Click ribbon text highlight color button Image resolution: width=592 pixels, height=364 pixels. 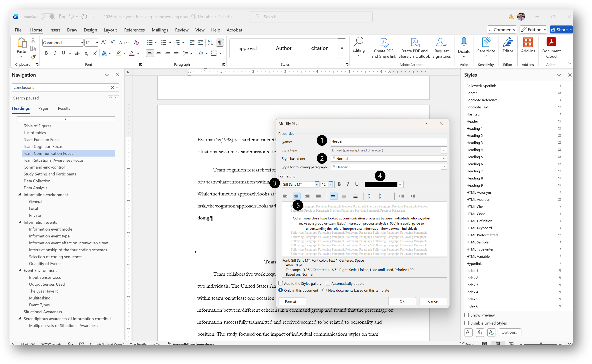118,53
